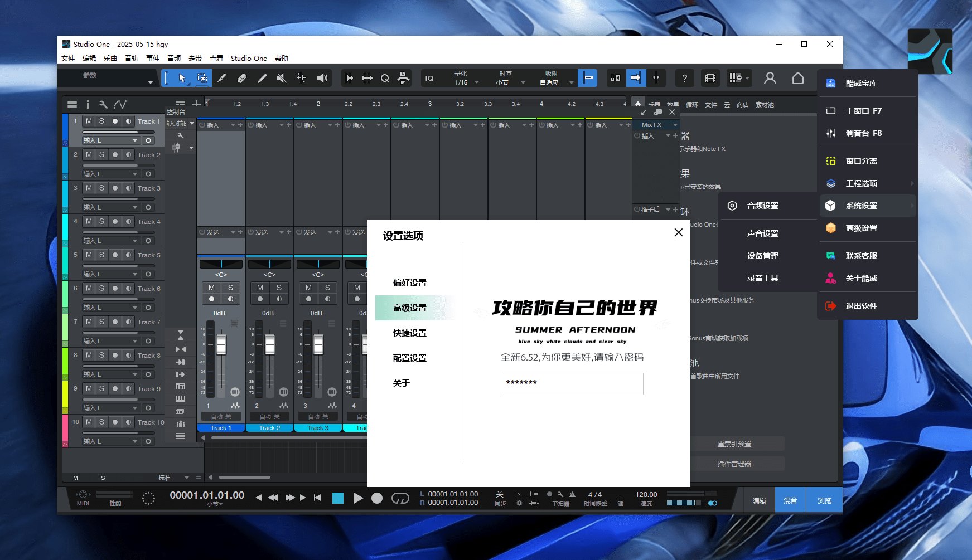Viewport: 972px width, 560px height.
Task: Open Track 2 输入 L dropdown
Action: tap(110, 174)
